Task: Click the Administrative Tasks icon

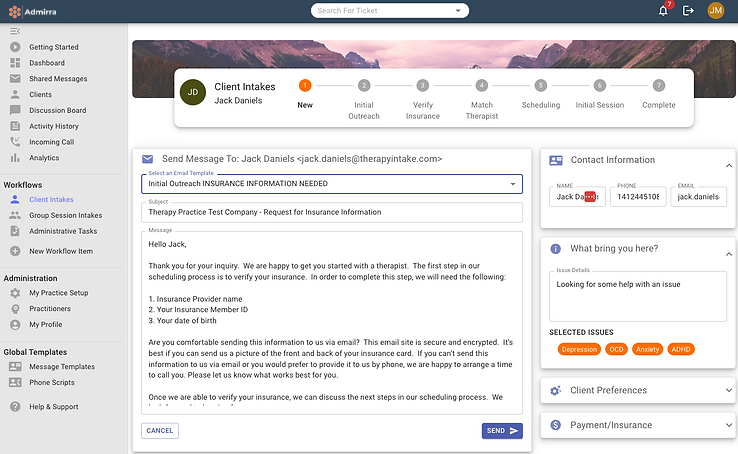Action: click(15, 231)
